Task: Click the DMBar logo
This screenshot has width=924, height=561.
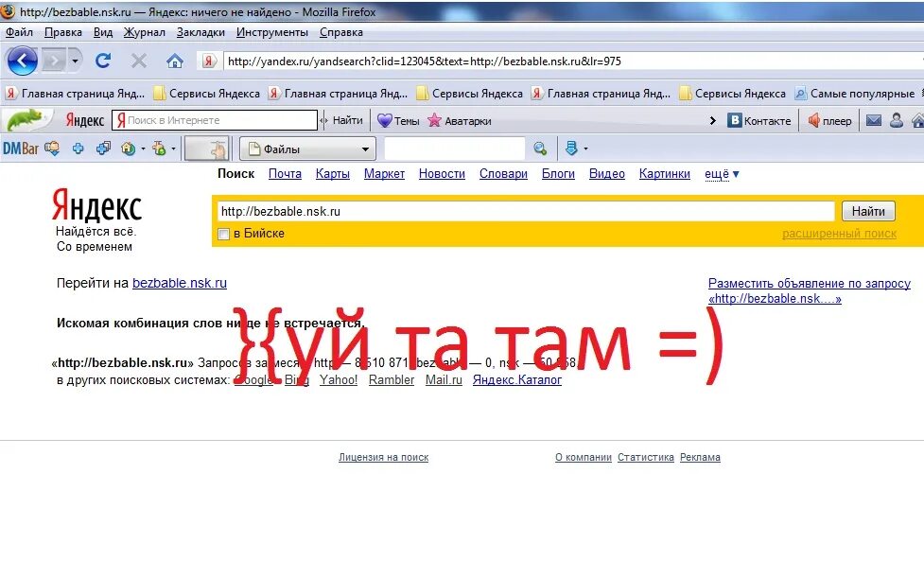Action: pos(21,149)
